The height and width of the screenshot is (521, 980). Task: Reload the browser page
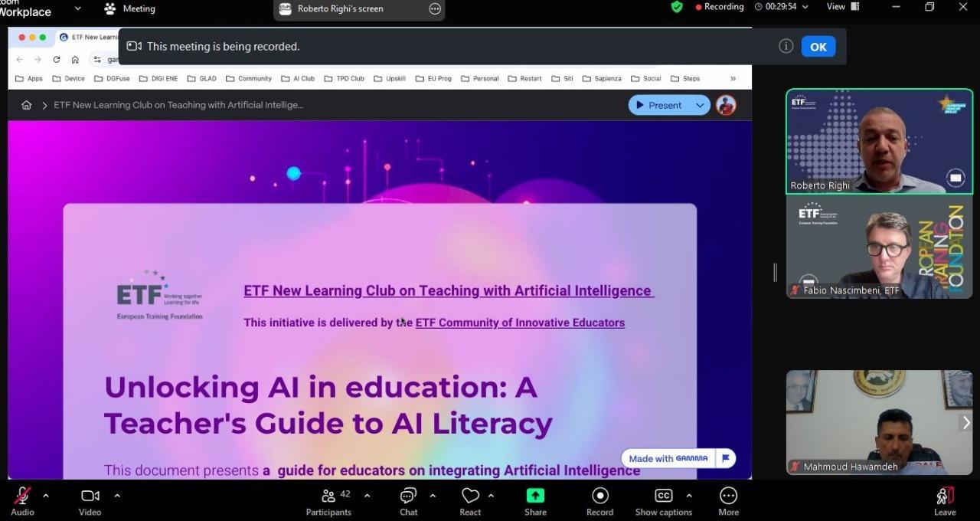tap(56, 59)
